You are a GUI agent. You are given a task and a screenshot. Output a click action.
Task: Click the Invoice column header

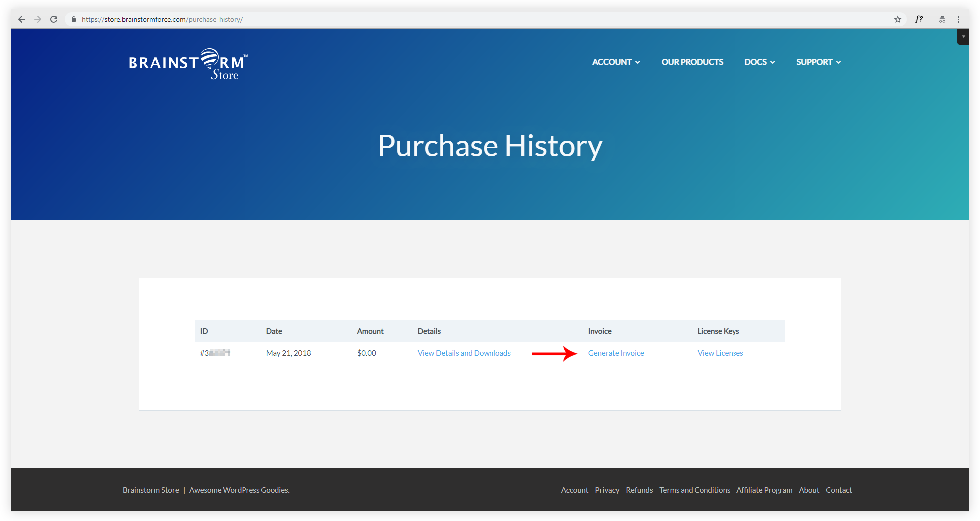coord(599,331)
